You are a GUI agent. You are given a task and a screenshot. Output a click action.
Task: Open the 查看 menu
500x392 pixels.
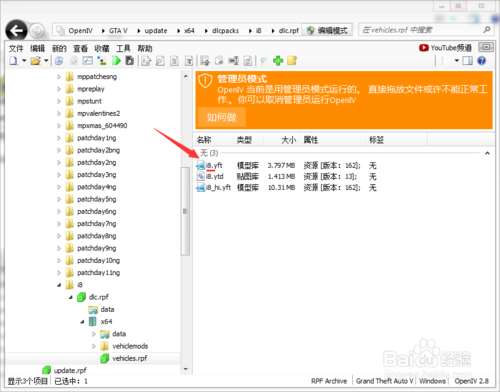point(80,48)
